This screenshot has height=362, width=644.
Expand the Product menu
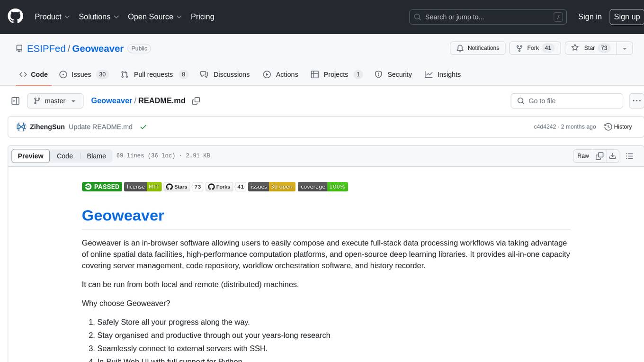pos(52,17)
